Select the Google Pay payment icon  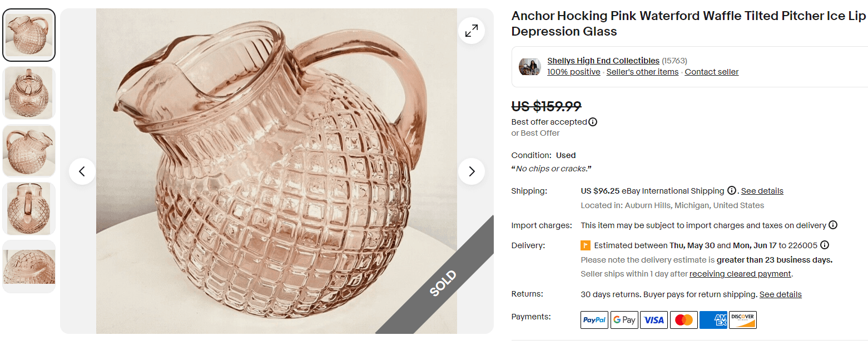tap(624, 319)
